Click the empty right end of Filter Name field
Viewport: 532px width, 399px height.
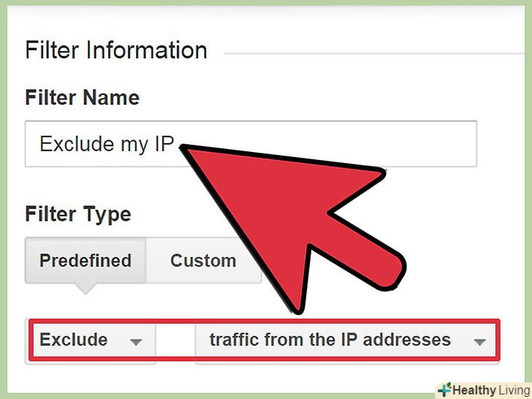pyautogui.click(x=431, y=144)
